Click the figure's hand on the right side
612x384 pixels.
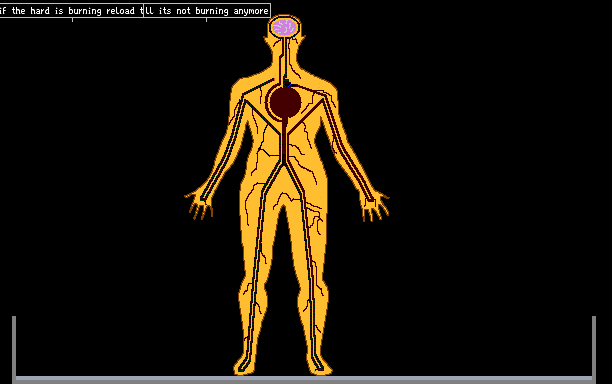coord(374,206)
